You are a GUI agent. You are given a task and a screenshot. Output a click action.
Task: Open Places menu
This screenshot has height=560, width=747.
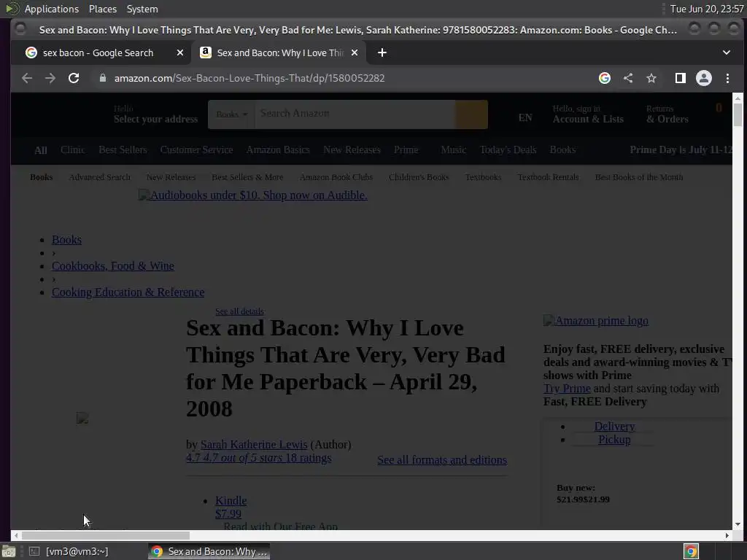pos(103,9)
